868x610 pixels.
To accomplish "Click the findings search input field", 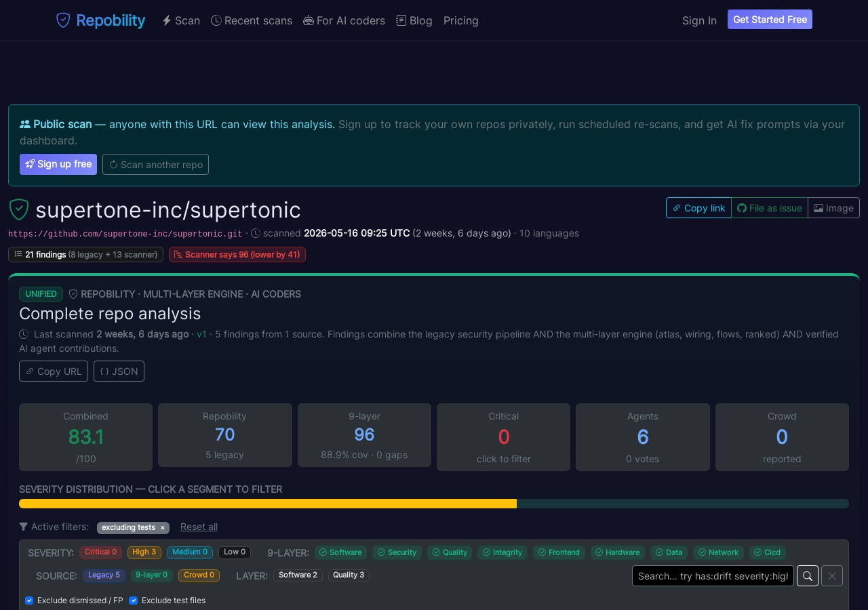I will [713, 576].
